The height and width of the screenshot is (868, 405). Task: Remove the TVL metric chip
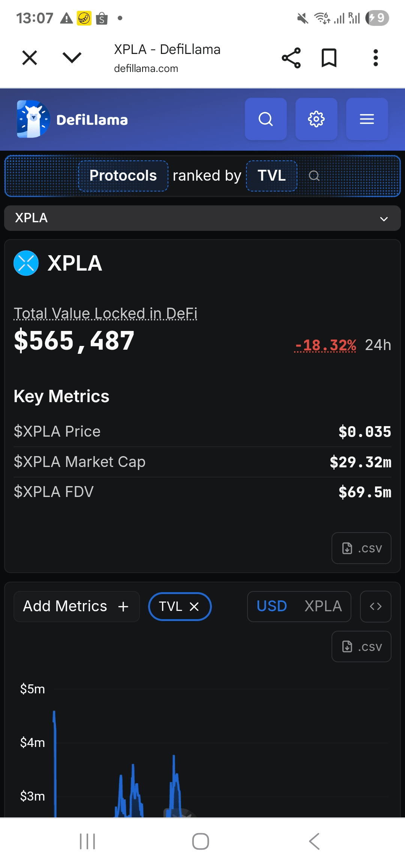point(194,606)
